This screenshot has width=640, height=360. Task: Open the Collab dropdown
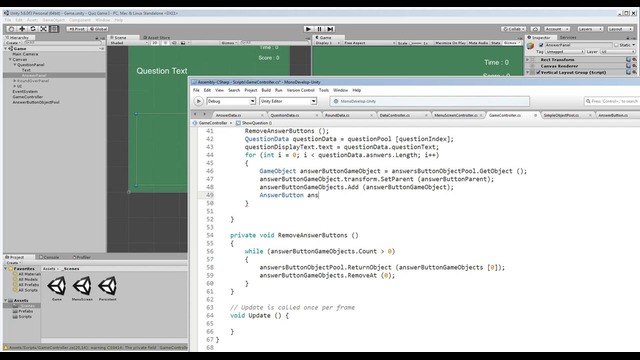pyautogui.click(x=513, y=29)
